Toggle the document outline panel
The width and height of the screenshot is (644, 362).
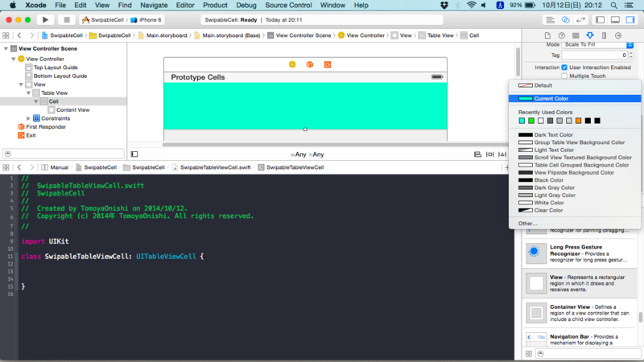tap(134, 154)
